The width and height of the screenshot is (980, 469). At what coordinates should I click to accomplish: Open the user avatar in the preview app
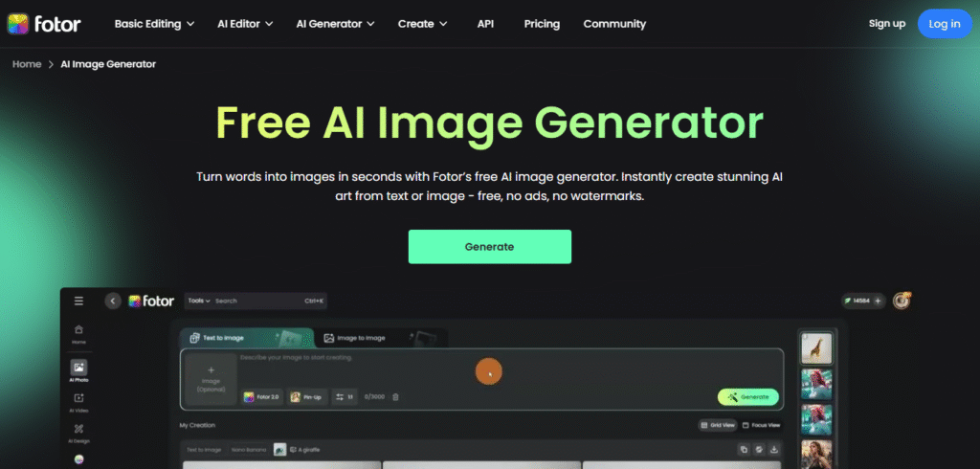tap(902, 301)
